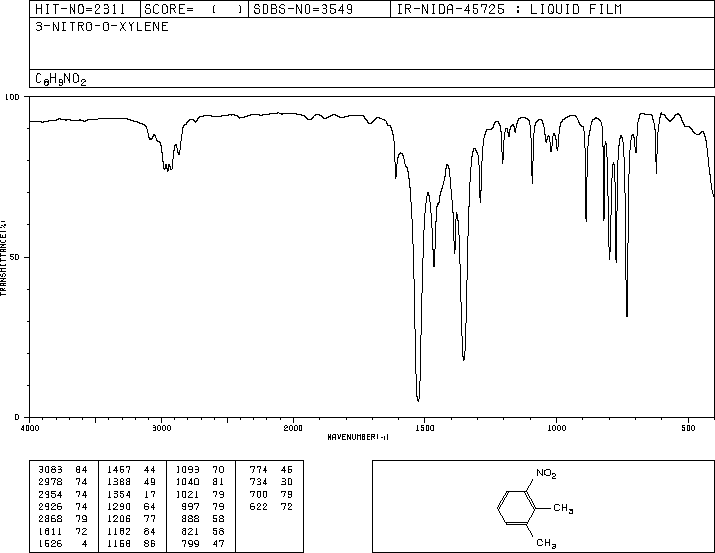Select peak value 799 in the table

(x=191, y=543)
